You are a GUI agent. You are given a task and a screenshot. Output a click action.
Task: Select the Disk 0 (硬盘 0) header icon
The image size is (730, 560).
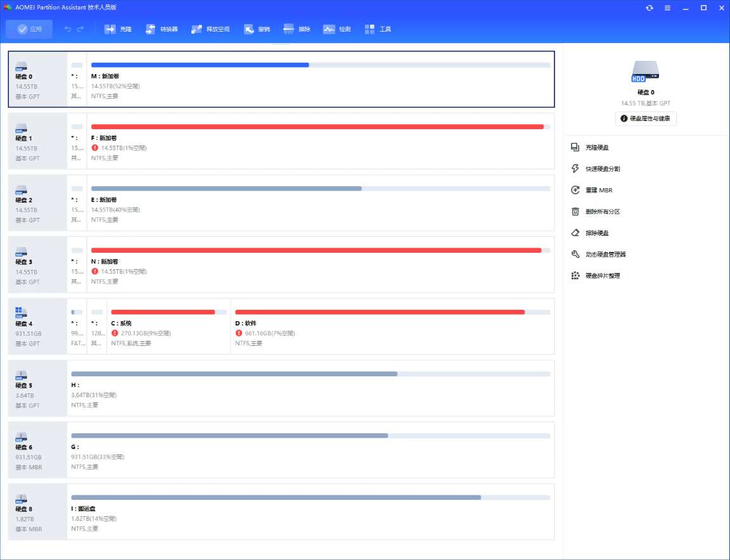(x=21, y=67)
